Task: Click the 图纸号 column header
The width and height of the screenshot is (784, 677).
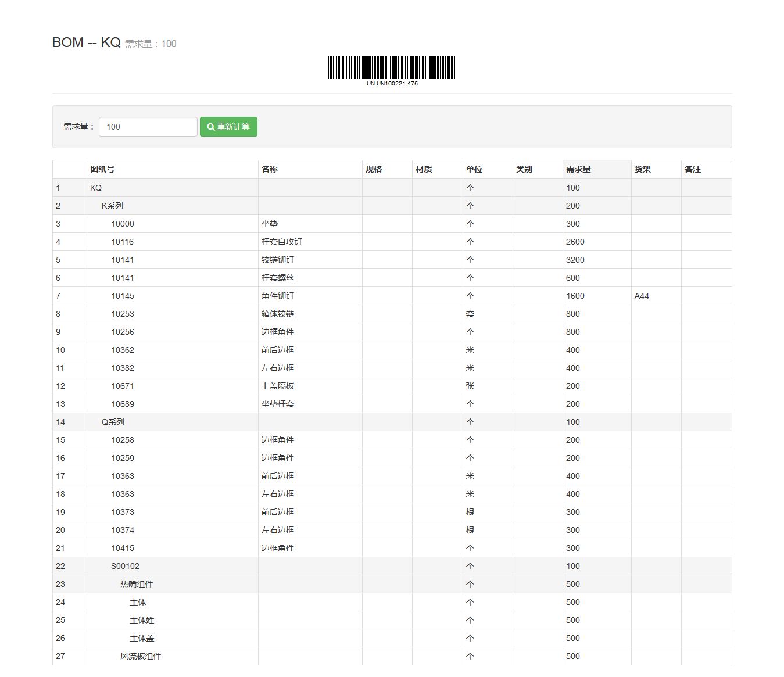Action: click(x=102, y=169)
